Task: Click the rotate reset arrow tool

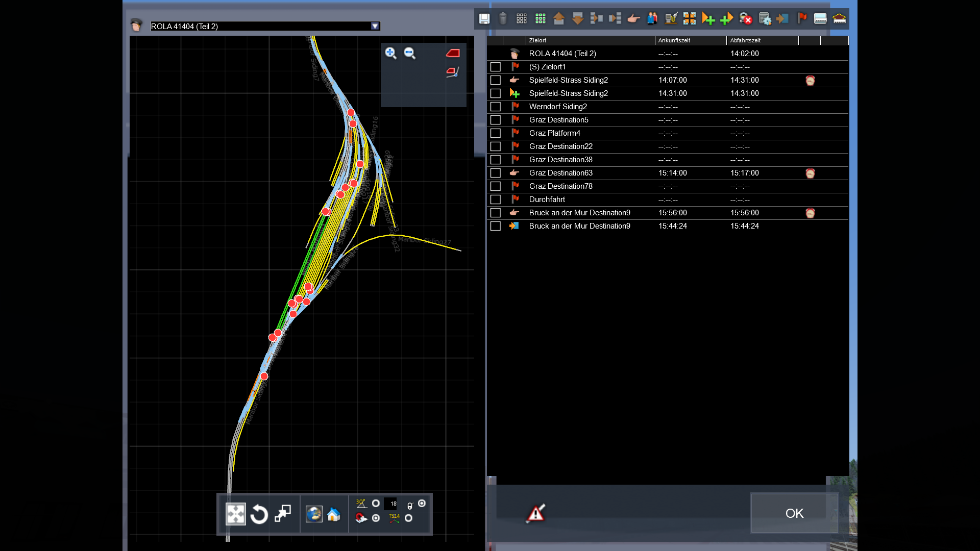Action: click(259, 514)
